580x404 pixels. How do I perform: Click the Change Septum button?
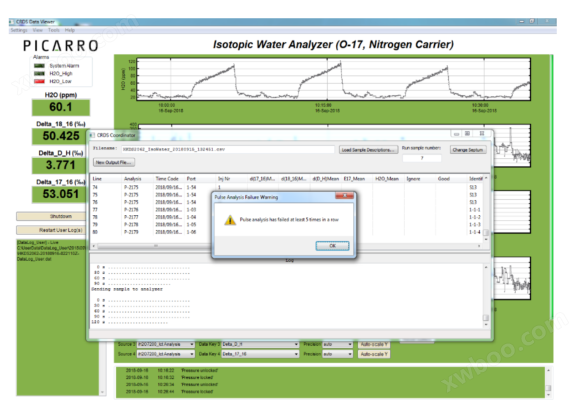(468, 150)
